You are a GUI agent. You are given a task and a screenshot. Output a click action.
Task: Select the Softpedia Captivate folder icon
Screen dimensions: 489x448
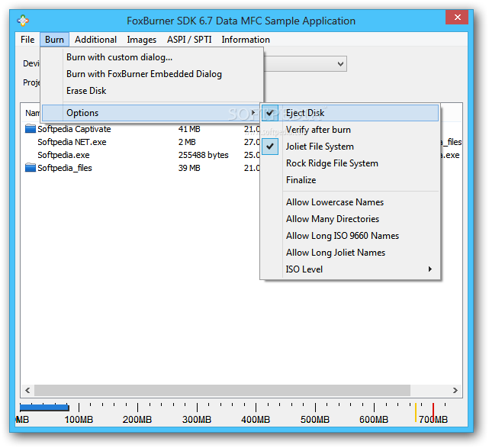coord(31,128)
